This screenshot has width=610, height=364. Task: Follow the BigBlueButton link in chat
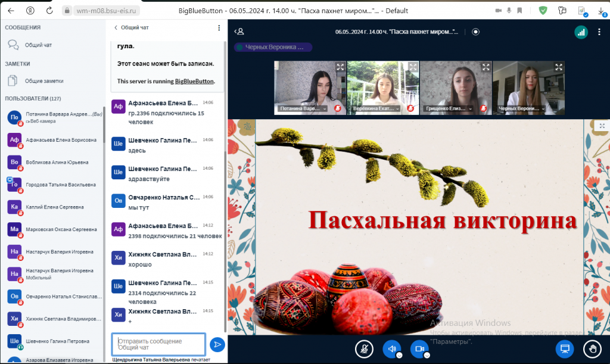pyautogui.click(x=194, y=81)
